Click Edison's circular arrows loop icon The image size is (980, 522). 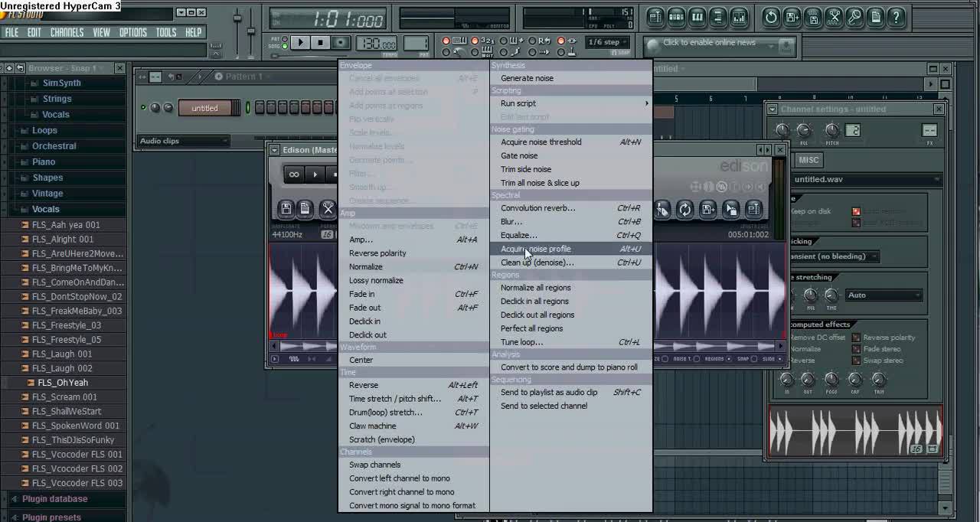pyautogui.click(x=684, y=209)
